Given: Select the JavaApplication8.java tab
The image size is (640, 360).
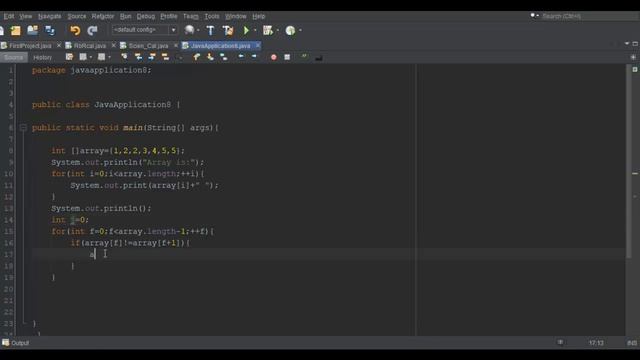Looking at the screenshot, I should click(220, 46).
